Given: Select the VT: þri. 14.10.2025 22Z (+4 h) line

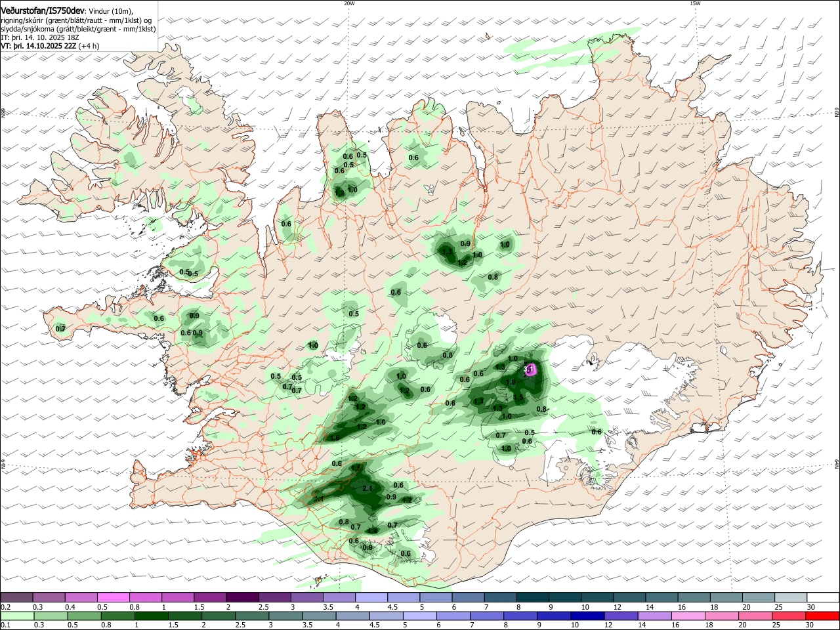Looking at the screenshot, I should 50,47.
